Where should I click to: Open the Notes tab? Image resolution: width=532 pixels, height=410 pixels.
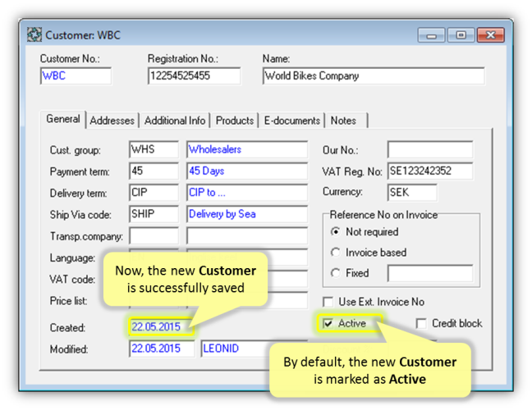(346, 121)
